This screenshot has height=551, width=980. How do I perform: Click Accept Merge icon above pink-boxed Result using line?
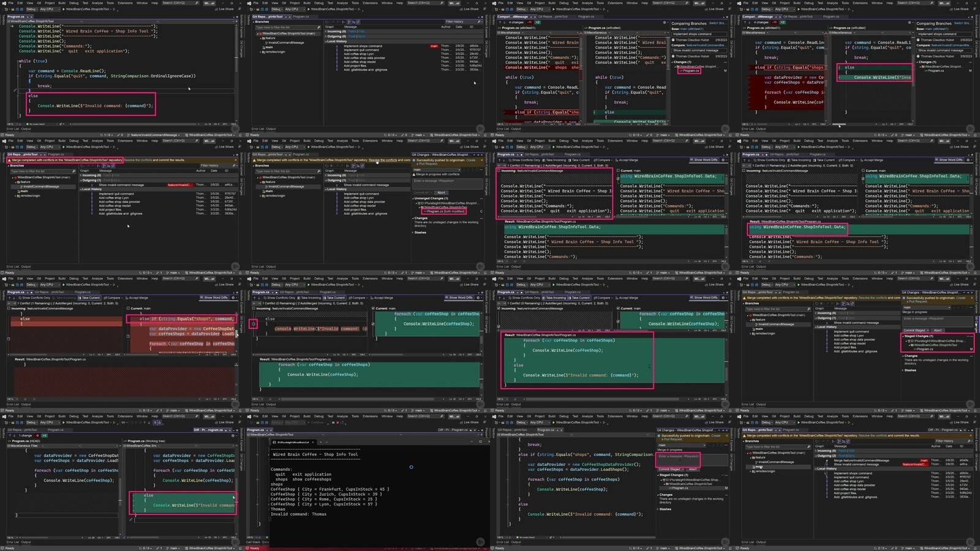[861, 160]
